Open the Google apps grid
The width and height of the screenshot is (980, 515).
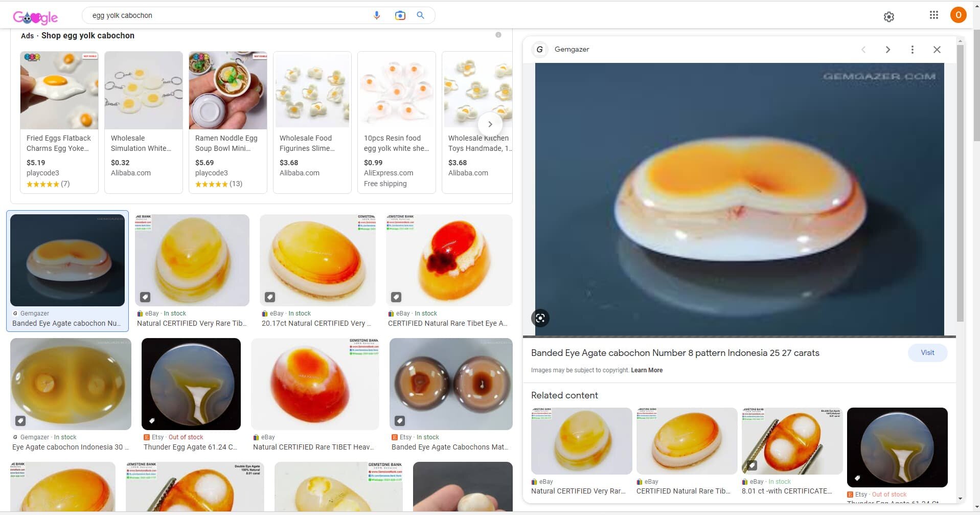coord(933,15)
